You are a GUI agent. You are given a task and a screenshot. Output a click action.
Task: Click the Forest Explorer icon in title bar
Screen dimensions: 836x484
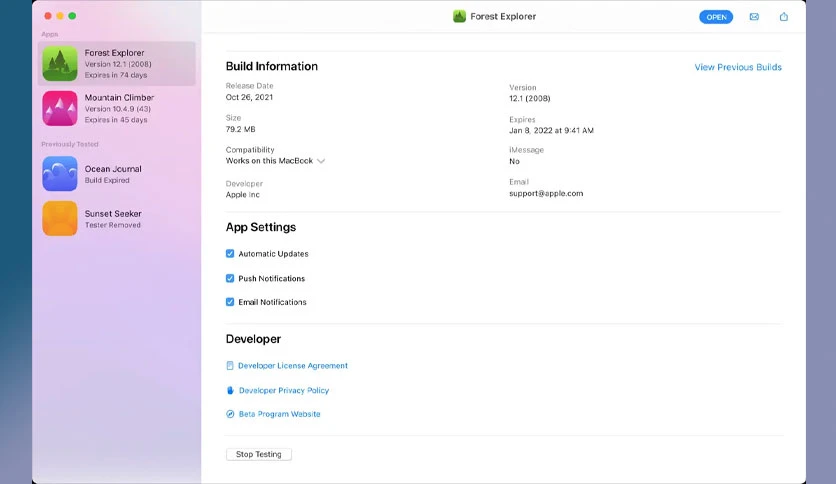tap(459, 17)
